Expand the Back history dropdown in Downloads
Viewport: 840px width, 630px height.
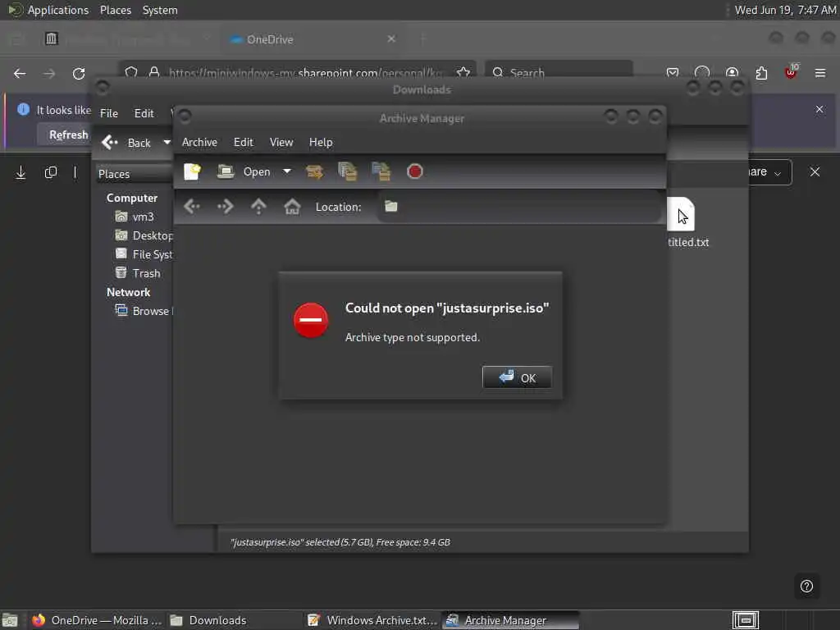167,143
